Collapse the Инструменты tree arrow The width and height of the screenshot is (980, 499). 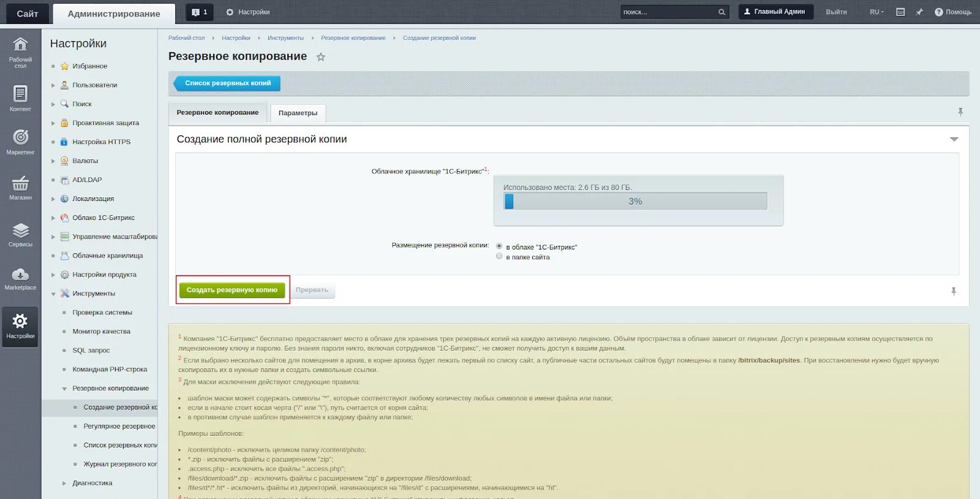53,294
